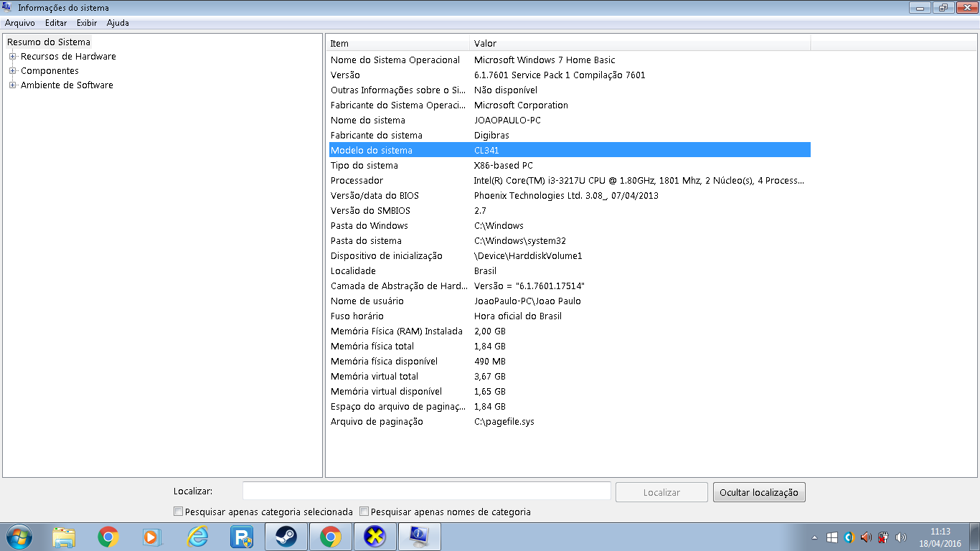The width and height of the screenshot is (980, 551).
Task: Click the Get Windows 10 tray icon
Action: [832, 537]
